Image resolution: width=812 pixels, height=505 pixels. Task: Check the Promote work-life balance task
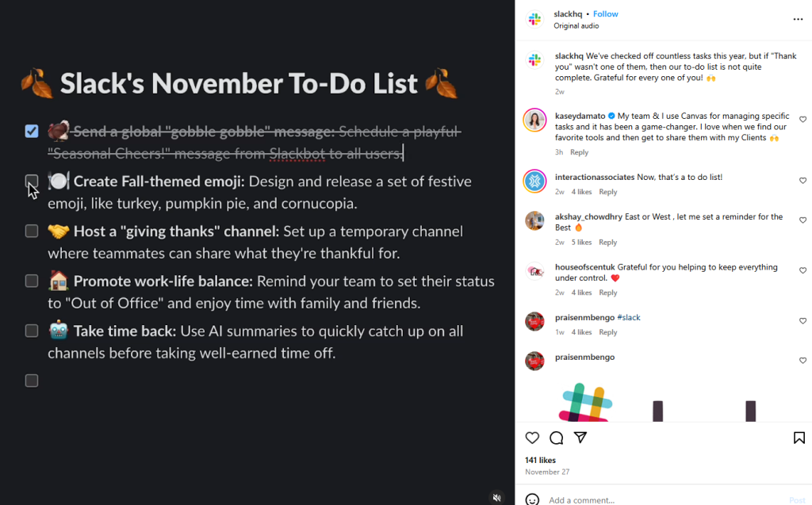click(32, 281)
